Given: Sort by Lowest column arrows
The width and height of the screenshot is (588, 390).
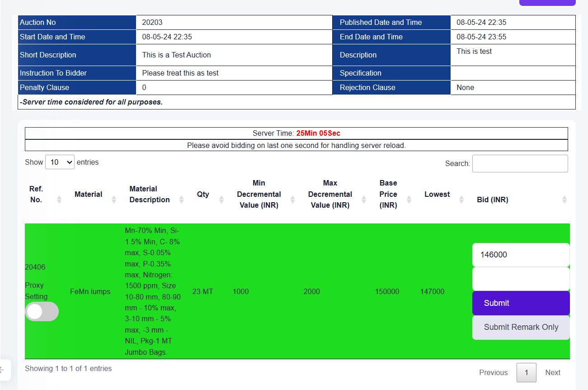Looking at the screenshot, I should click(x=461, y=200).
